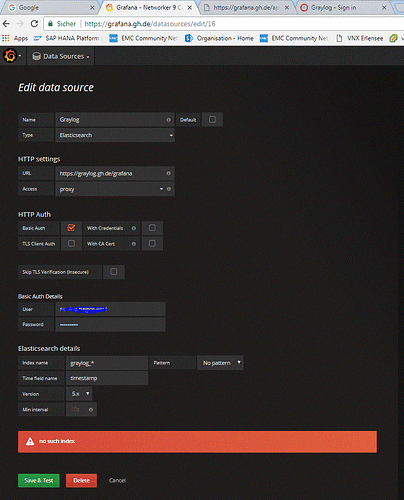
Task: Open the Version dropdown showing 5.x
Action: 79,394
